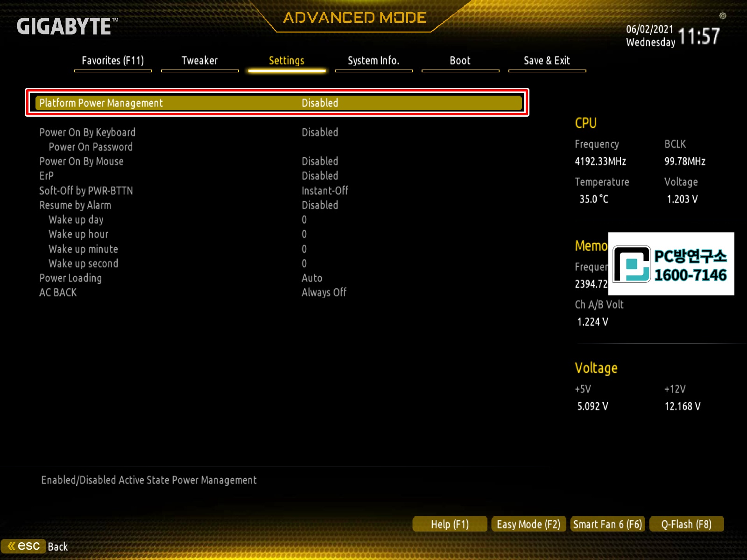Image resolution: width=747 pixels, height=560 pixels.
Task: Switch to the Tweaker tab
Action: (x=200, y=61)
